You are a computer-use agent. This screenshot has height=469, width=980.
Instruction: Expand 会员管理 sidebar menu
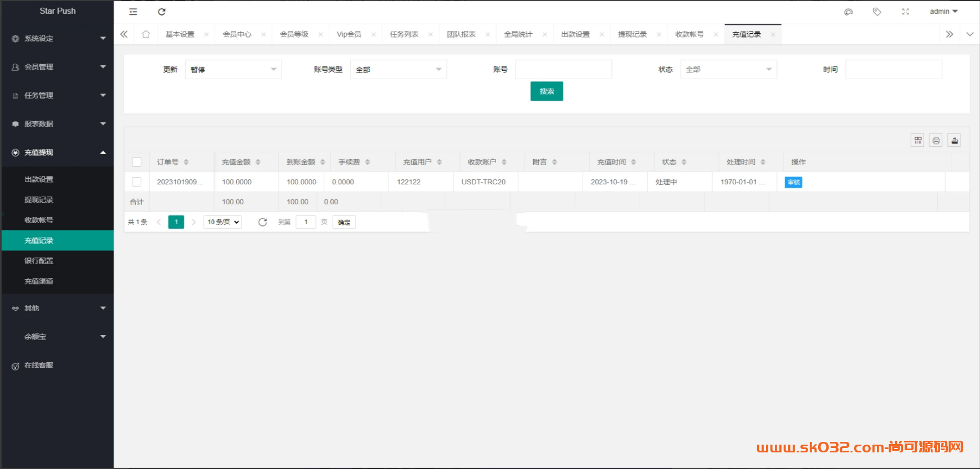[x=57, y=67]
